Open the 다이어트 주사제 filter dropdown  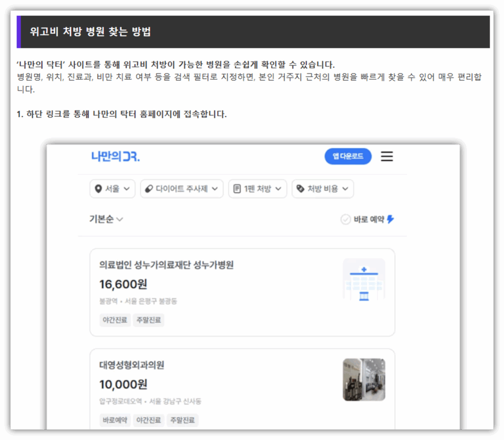pos(182,189)
